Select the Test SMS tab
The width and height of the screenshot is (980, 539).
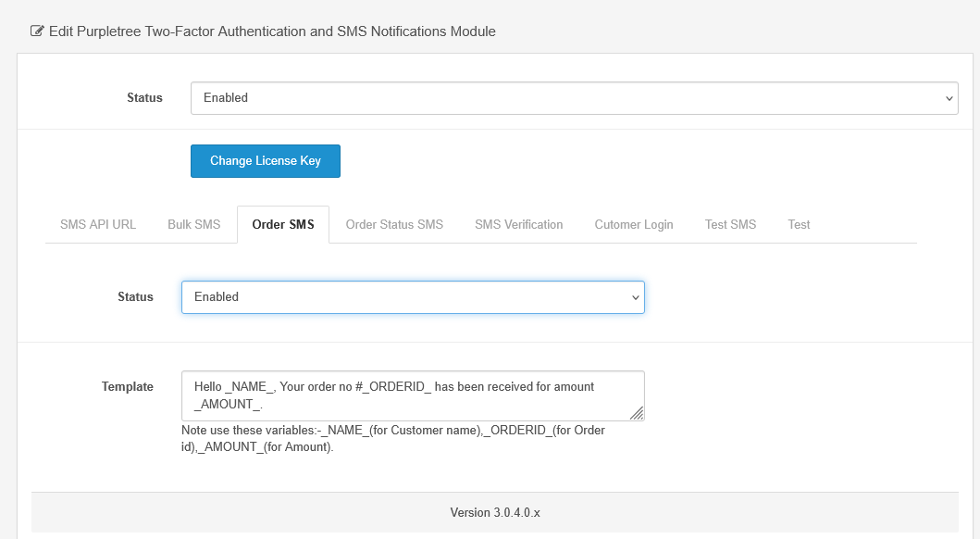730,225
